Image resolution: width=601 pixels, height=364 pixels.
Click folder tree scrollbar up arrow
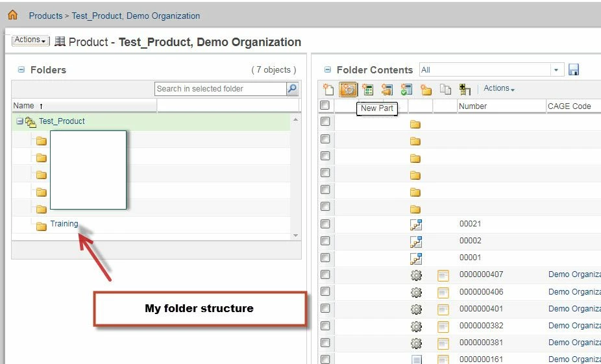(x=295, y=119)
